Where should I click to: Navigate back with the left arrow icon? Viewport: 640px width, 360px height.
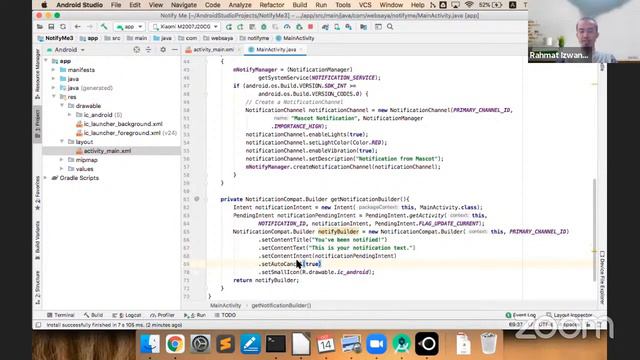tap(77, 27)
